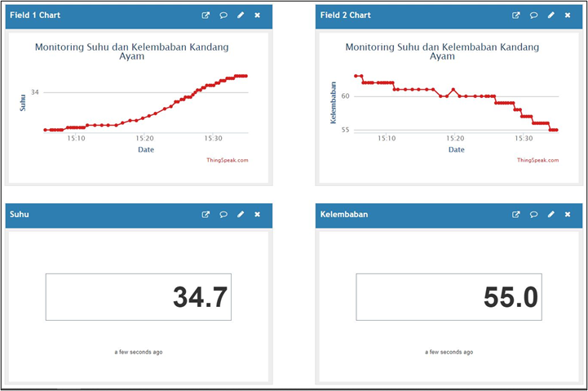Screen dimensions: 588x391
Task: Edit Field 2 Chart with pencil icon
Action: pyautogui.click(x=551, y=16)
